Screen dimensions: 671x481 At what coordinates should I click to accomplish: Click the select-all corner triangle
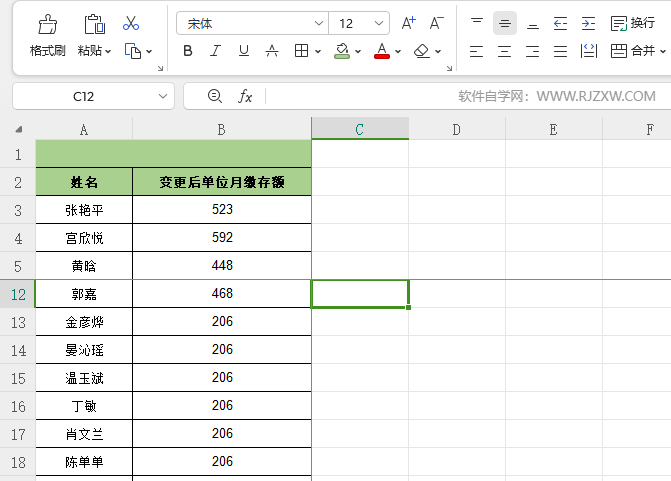18,129
